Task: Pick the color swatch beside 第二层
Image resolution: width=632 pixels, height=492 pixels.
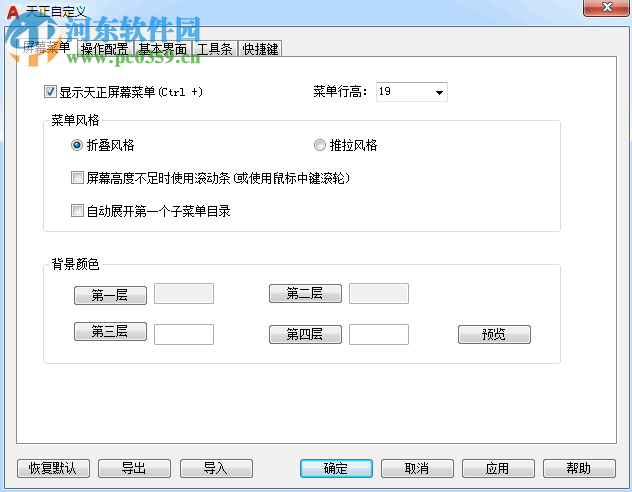Action: (x=379, y=293)
